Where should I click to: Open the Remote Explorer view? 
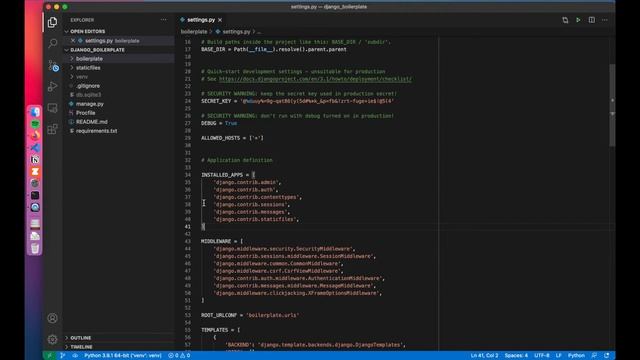(x=52, y=108)
